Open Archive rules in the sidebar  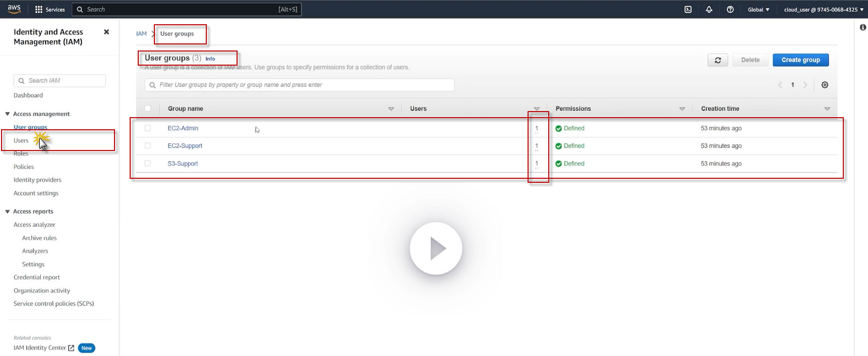[39, 238]
